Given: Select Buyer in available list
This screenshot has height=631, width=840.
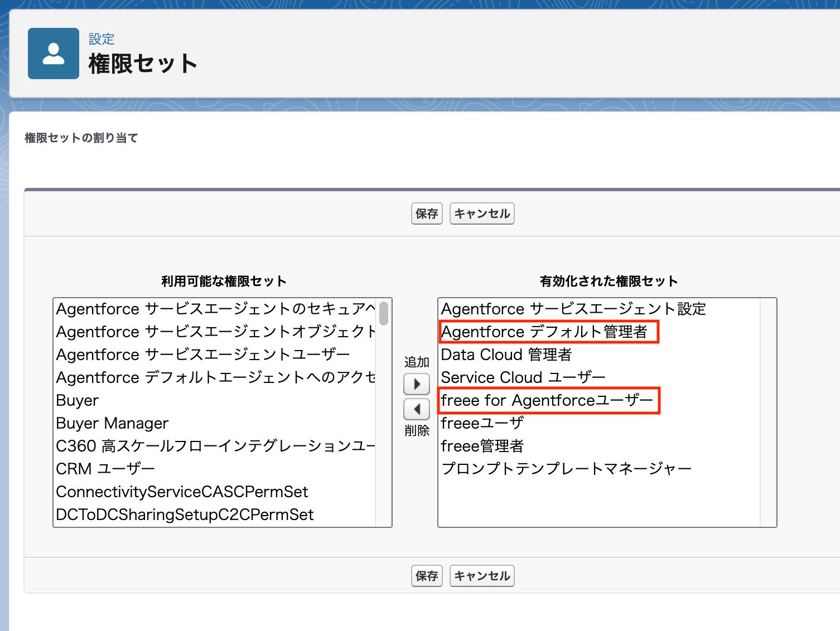Looking at the screenshot, I should pyautogui.click(x=215, y=400).
